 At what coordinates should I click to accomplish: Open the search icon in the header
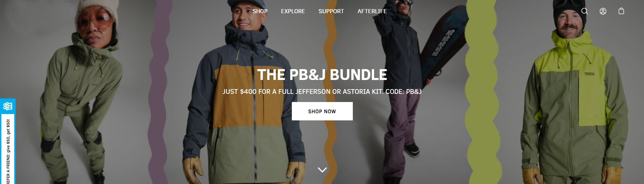coord(584,11)
